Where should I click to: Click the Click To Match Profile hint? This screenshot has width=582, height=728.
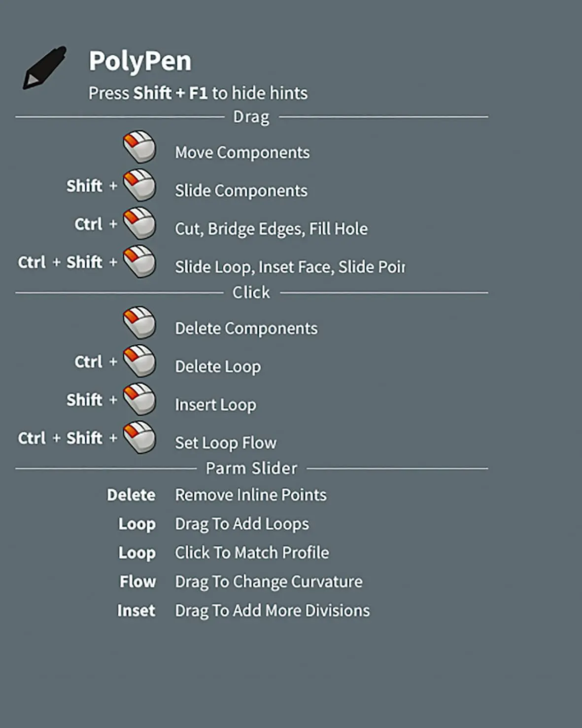(252, 552)
